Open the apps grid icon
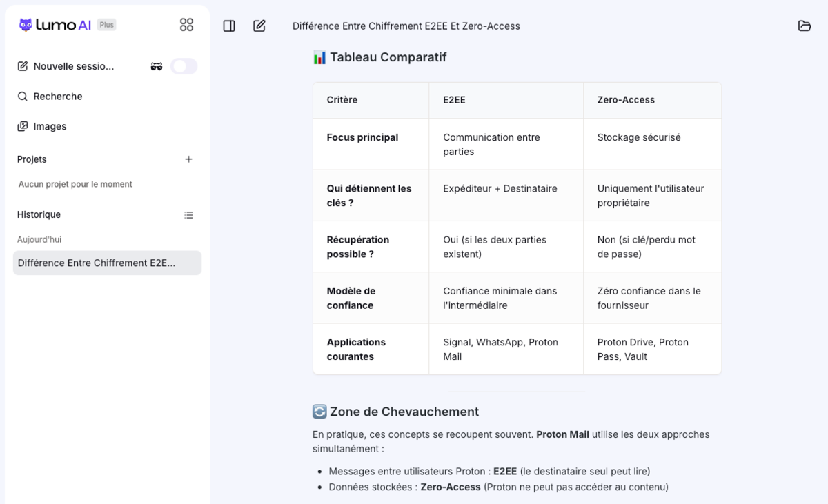828x504 pixels. click(186, 25)
